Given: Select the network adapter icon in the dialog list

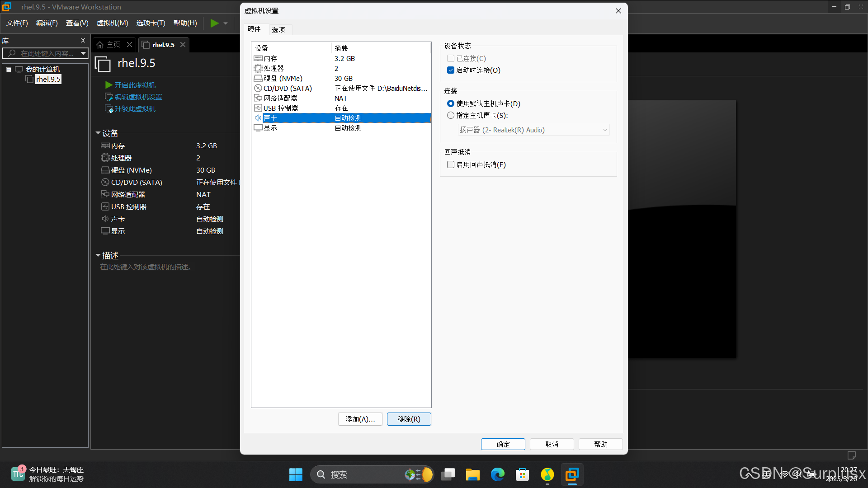Looking at the screenshot, I should 258,98.
